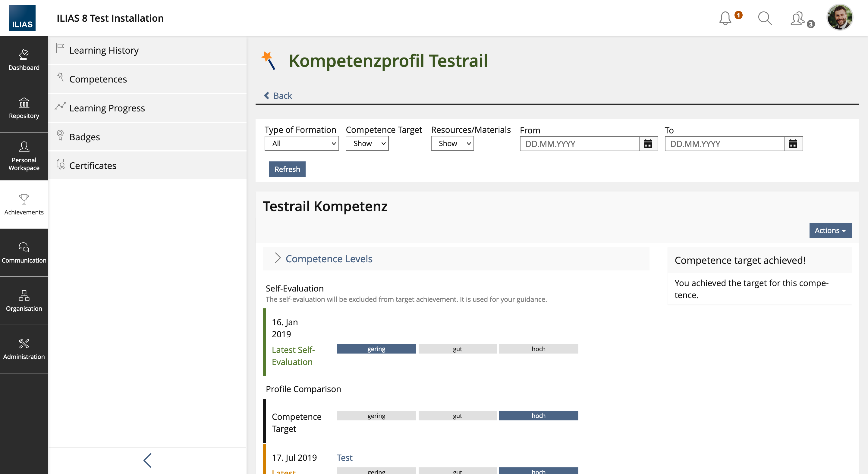Open the To date calendar picker
The image size is (868, 474).
pyautogui.click(x=793, y=144)
